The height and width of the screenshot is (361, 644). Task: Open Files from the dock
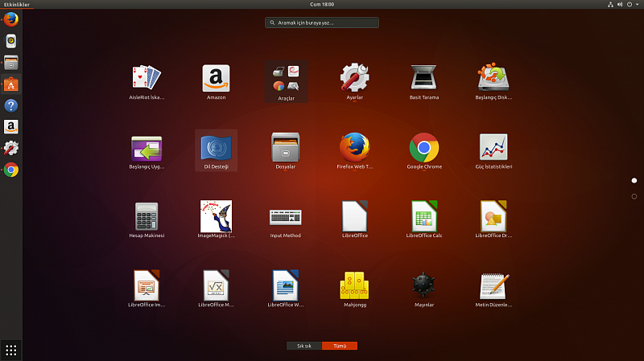tap(11, 63)
